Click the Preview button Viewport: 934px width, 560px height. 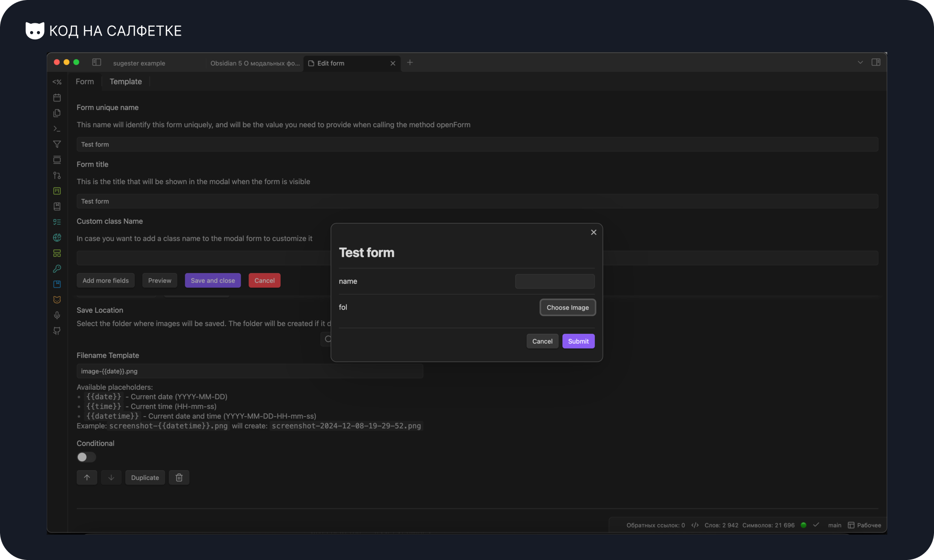pyautogui.click(x=160, y=280)
